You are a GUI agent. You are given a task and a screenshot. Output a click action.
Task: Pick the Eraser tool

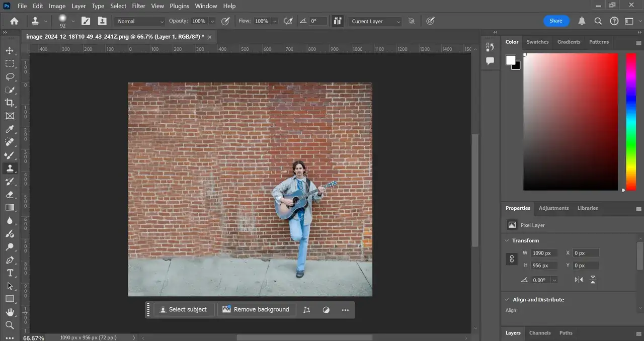[10, 194]
